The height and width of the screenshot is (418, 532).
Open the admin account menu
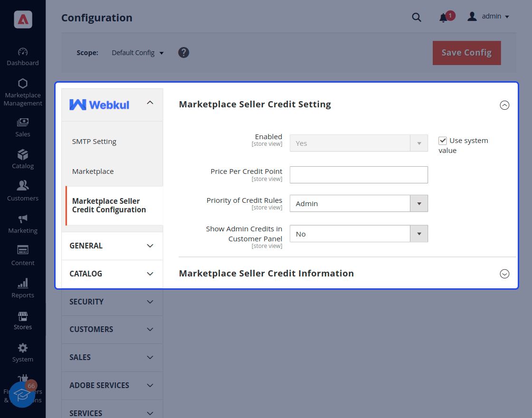(x=489, y=16)
